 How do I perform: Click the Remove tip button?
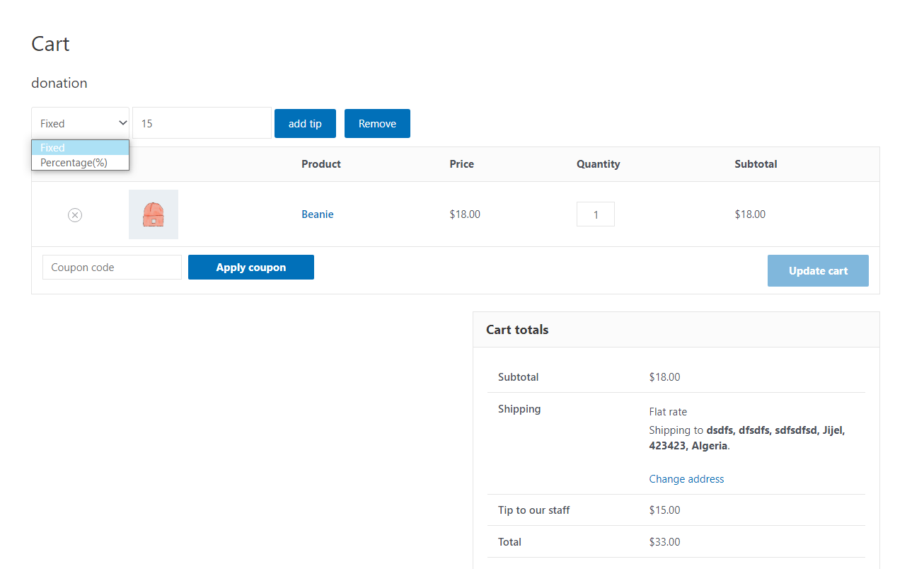tap(377, 124)
